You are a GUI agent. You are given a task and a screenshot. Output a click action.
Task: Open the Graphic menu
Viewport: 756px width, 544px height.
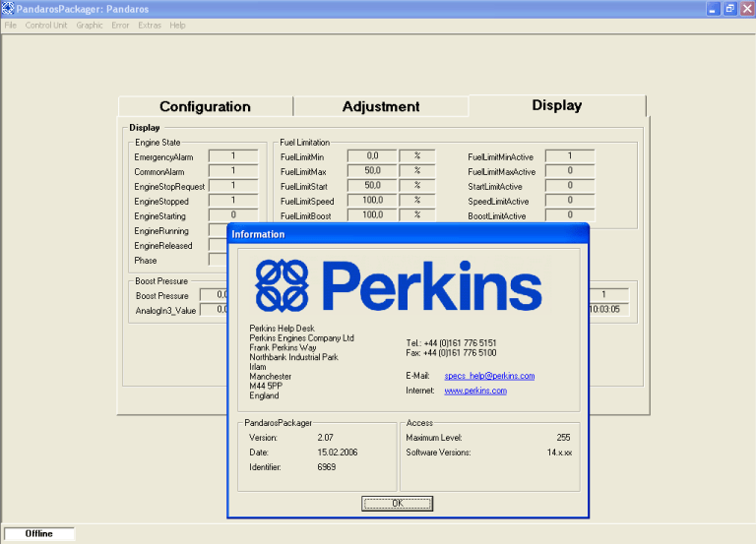point(90,25)
